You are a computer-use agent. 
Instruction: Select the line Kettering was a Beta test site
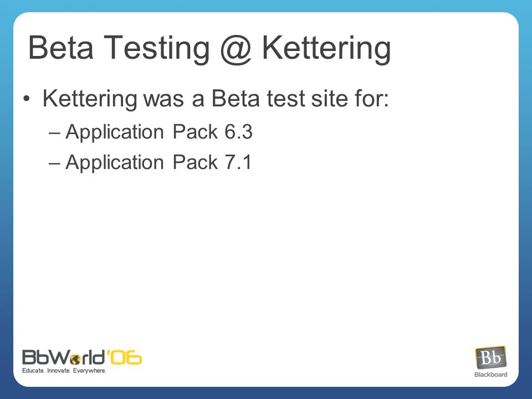coord(216,99)
